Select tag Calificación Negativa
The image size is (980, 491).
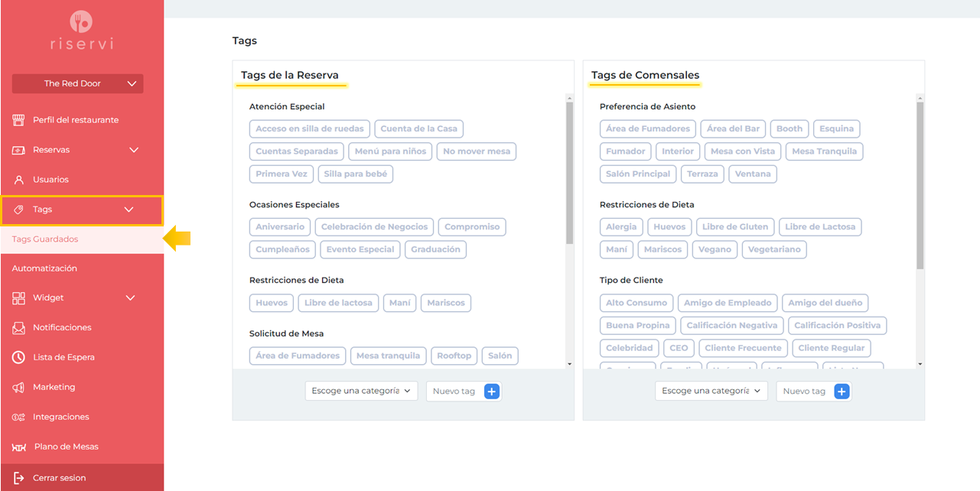click(732, 326)
